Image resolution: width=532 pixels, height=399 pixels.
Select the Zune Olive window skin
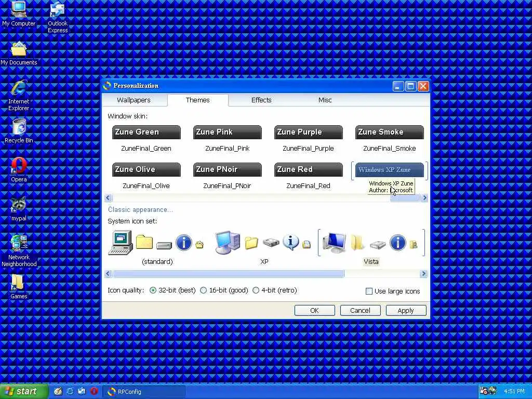146,170
